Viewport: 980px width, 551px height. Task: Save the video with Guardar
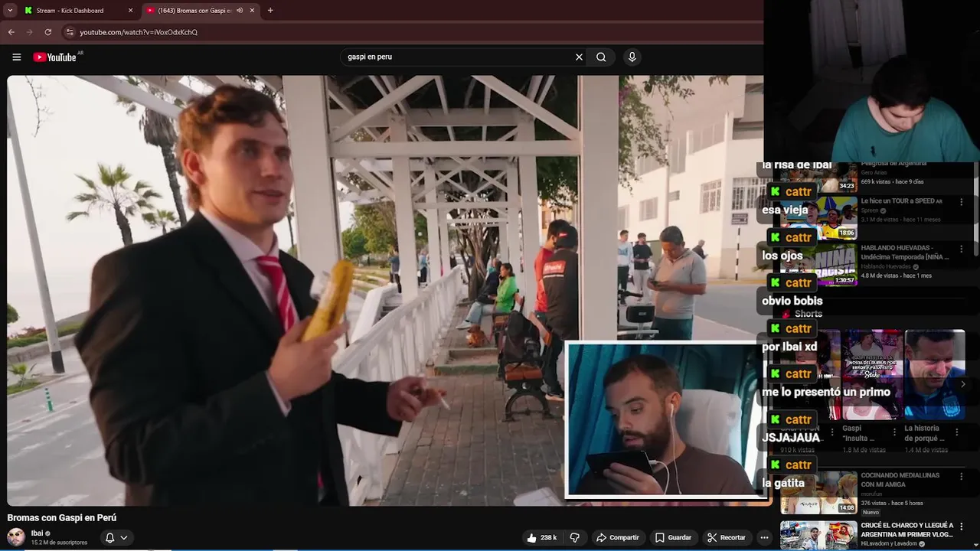pyautogui.click(x=673, y=538)
